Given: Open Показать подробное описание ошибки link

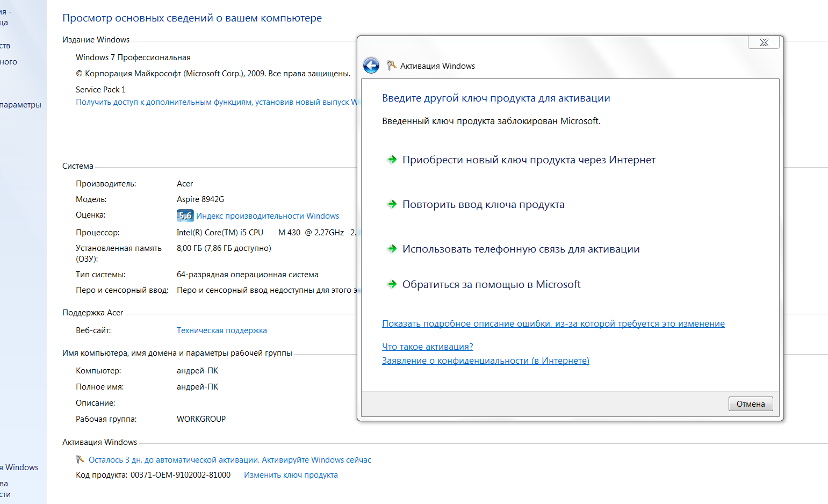Looking at the screenshot, I should click(553, 323).
